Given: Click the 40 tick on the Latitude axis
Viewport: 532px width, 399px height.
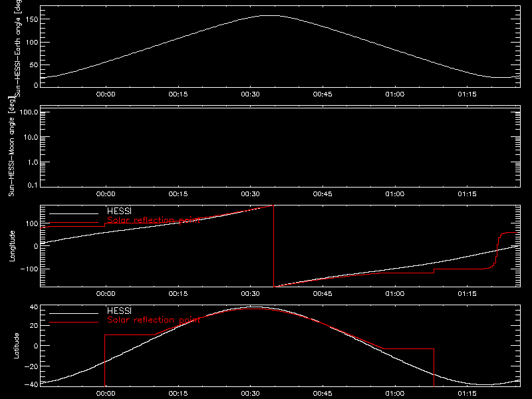Looking at the screenshot, I should pyautogui.click(x=34, y=307).
